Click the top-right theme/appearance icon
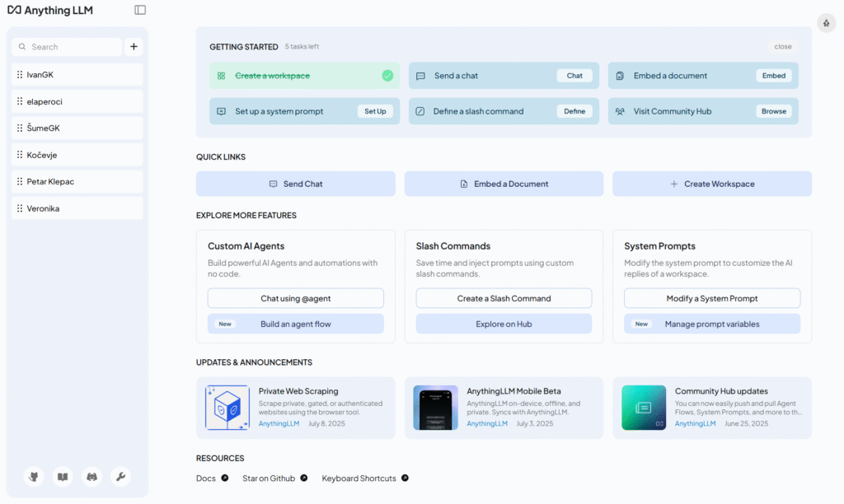Screen dimensions: 844x504 coord(827,23)
